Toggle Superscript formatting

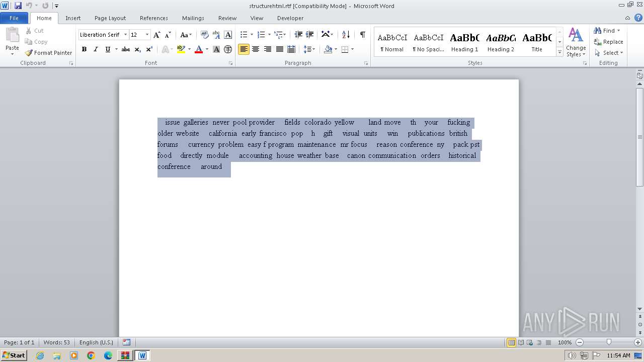pyautogui.click(x=149, y=49)
